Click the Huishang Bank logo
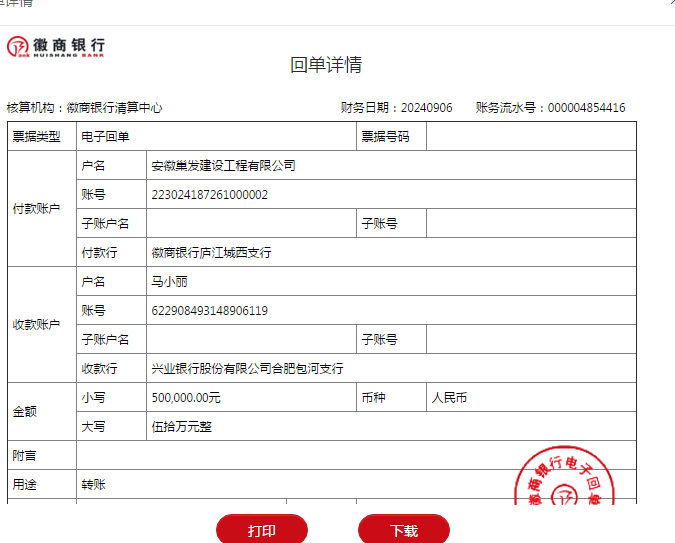This screenshot has height=543, width=675. click(56, 46)
